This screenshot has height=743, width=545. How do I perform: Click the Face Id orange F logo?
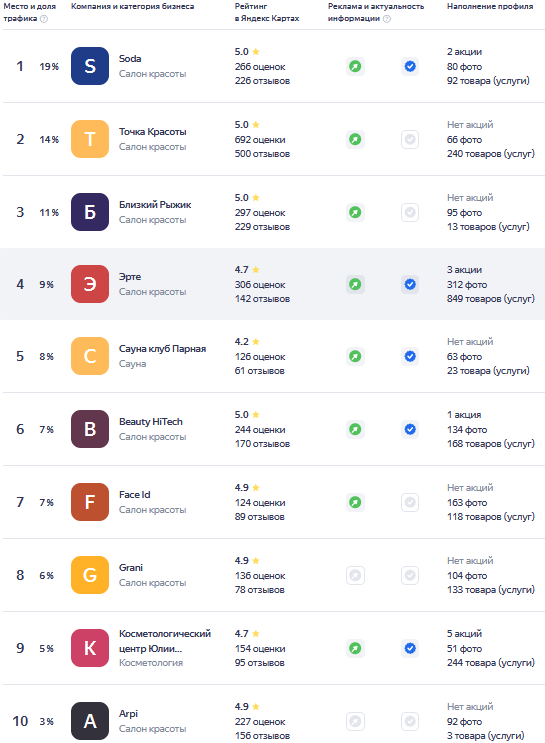(90, 502)
